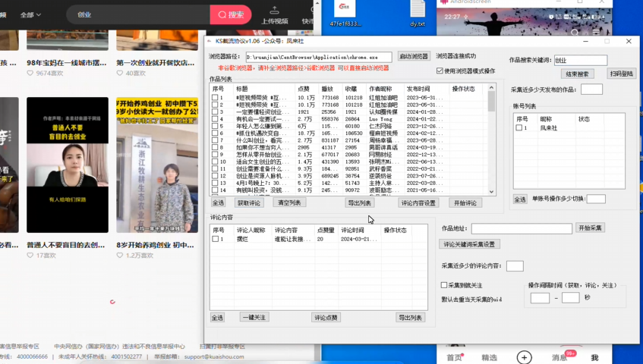The width and height of the screenshot is (643, 364).
Task: Tap the plus (+) create icon in the phone app
Action: pyautogui.click(x=524, y=357)
